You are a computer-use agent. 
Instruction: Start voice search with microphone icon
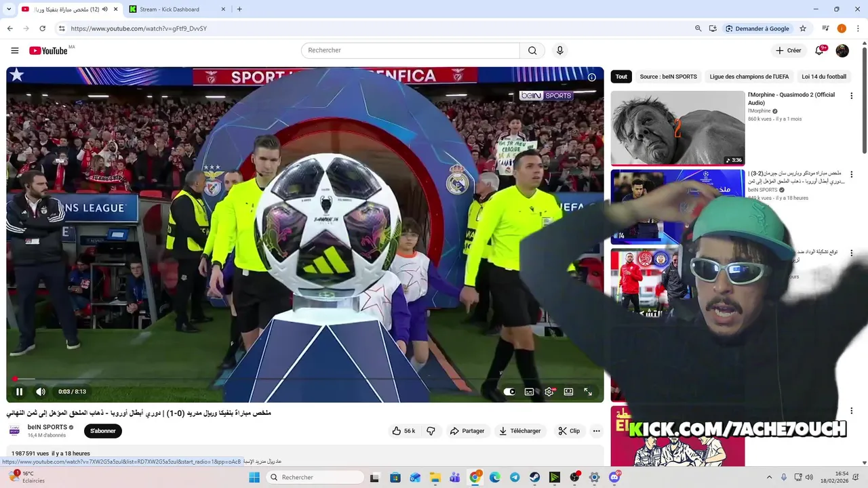coord(559,50)
